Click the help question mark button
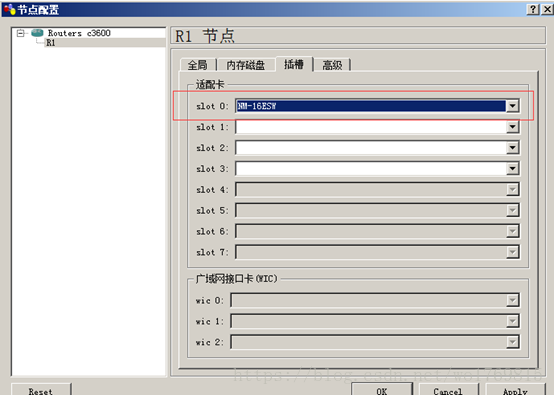Viewport: 554px width, 395px height. point(533,9)
